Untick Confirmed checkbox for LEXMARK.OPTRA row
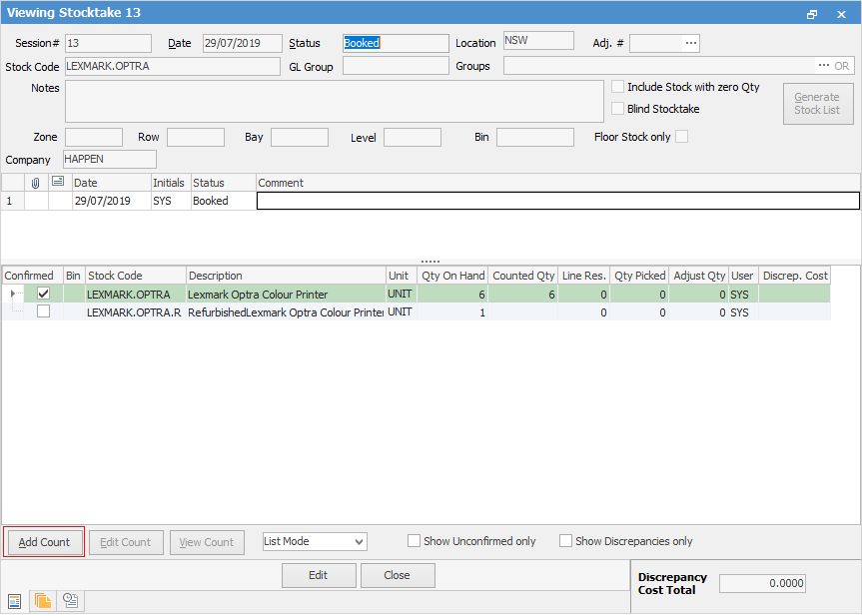 [x=43, y=295]
